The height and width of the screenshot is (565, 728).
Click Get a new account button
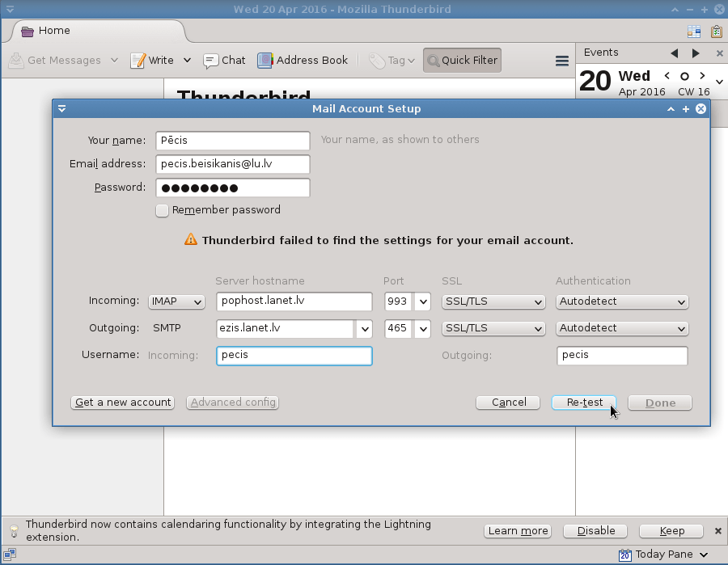click(123, 403)
